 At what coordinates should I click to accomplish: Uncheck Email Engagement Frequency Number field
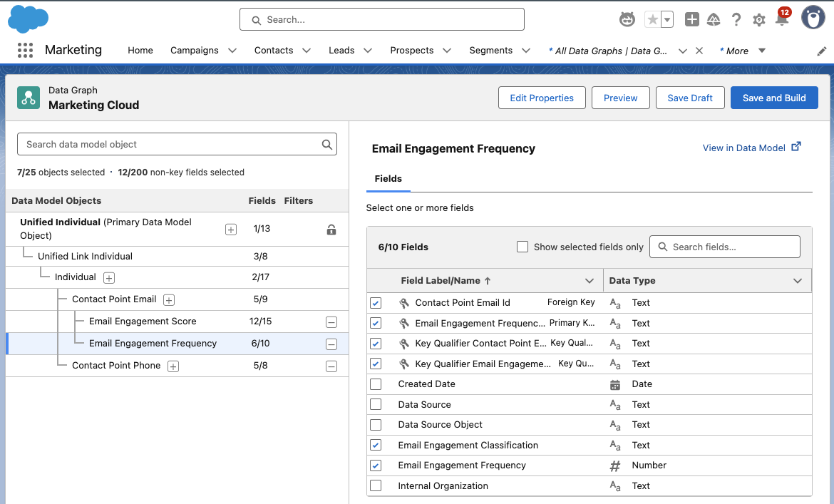tap(376, 466)
